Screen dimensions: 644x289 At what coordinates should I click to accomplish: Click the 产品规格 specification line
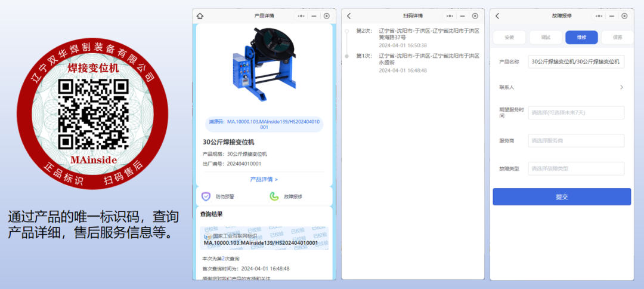tap(235, 154)
